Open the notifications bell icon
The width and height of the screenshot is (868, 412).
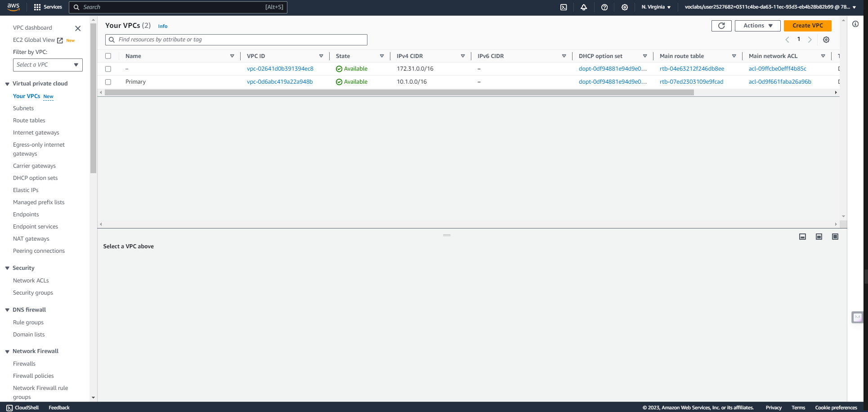pos(584,7)
